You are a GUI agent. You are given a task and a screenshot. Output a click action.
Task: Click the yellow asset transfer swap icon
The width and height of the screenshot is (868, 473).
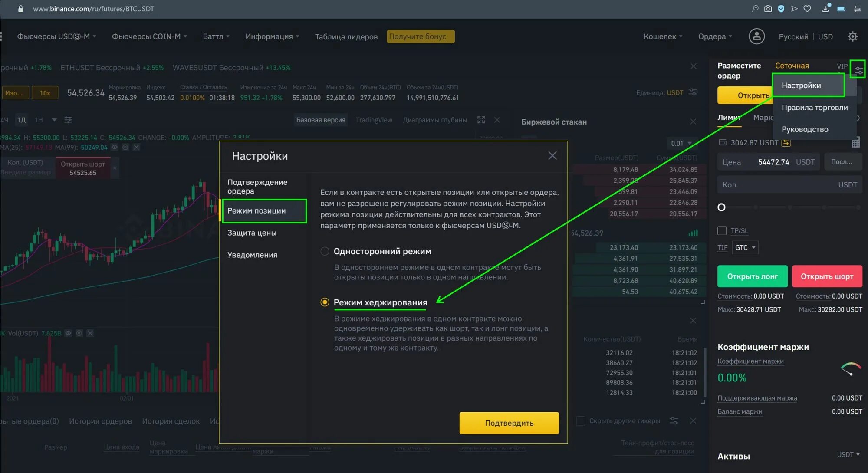click(786, 142)
